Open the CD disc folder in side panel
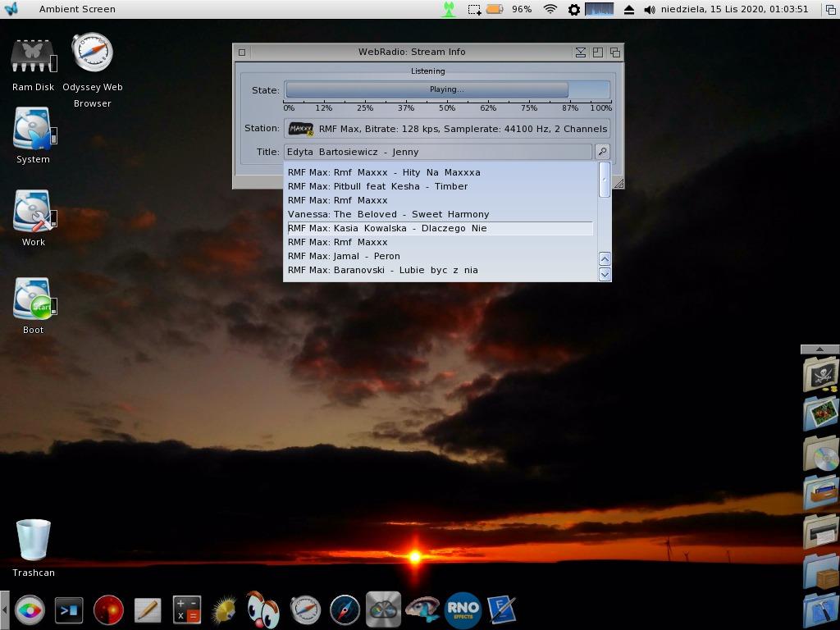This screenshot has height=630, width=840. click(821, 453)
